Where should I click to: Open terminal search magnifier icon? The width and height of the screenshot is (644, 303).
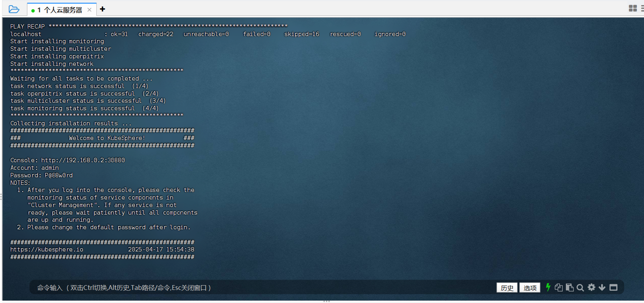pos(580,288)
